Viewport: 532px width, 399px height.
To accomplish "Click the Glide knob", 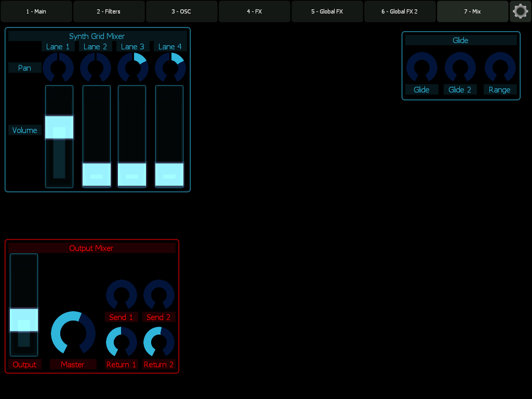I will click(x=422, y=67).
